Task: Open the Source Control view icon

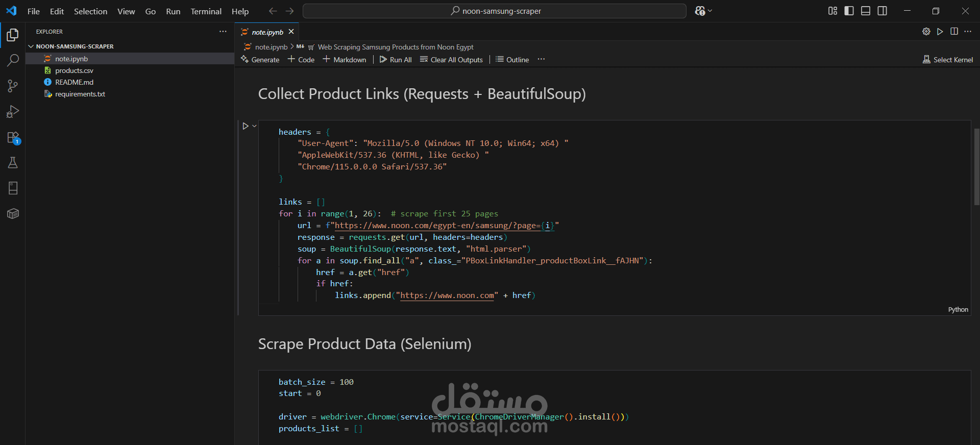Action: (x=13, y=86)
